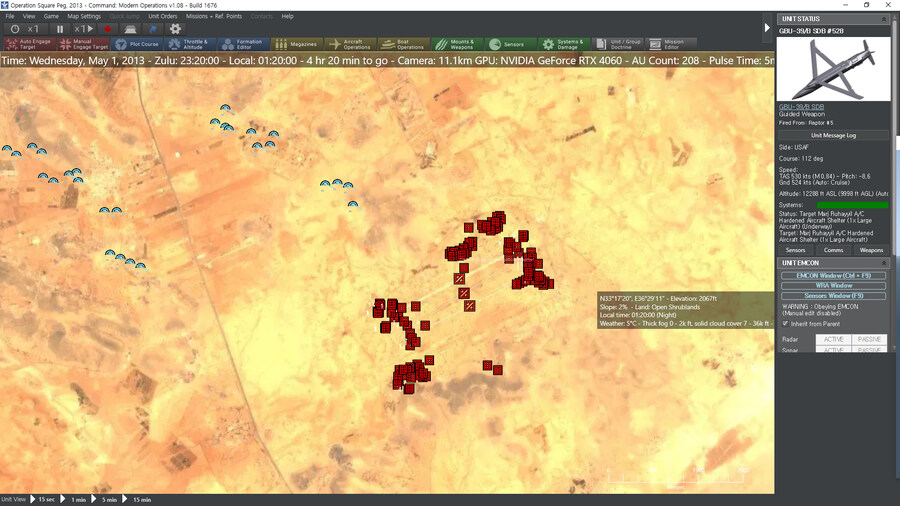The height and width of the screenshot is (506, 900).
Task: Open Mounts & Weapons
Action: point(457,44)
